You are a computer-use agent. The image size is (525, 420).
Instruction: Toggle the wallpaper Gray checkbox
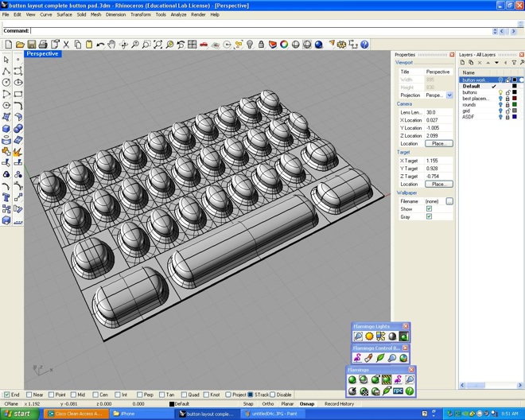tap(429, 217)
